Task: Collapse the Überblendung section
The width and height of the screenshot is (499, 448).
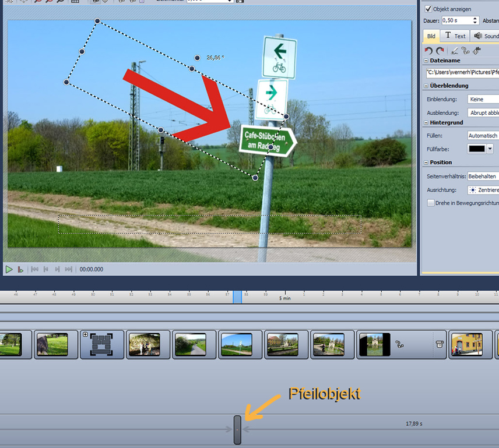Action: tap(426, 86)
